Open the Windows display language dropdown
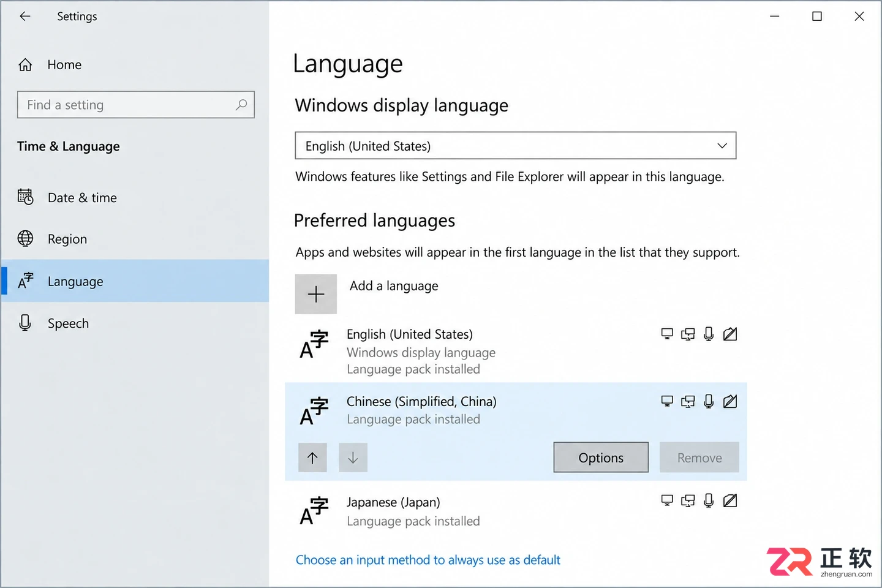882x588 pixels. point(516,146)
